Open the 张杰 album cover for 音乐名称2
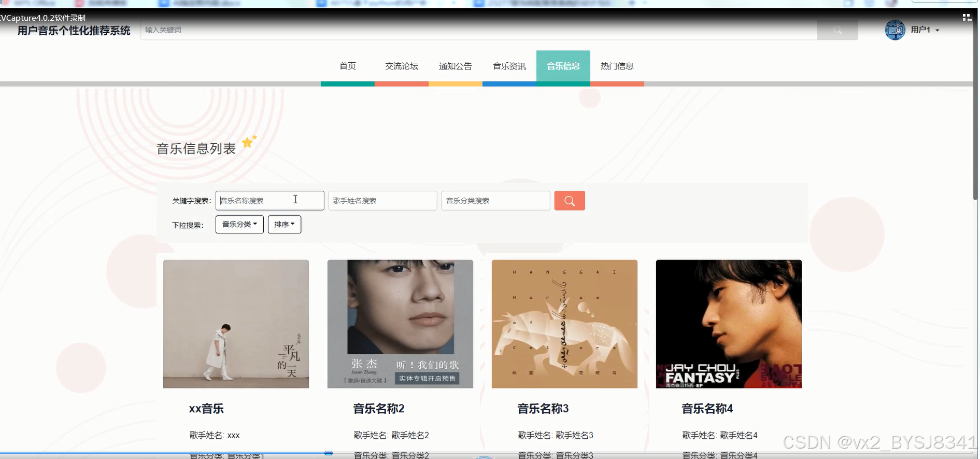 (x=400, y=324)
